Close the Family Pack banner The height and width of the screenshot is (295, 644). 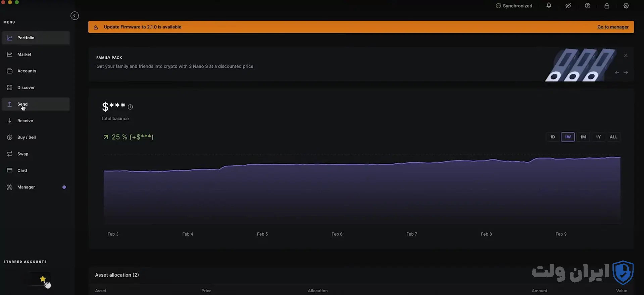[x=626, y=56]
